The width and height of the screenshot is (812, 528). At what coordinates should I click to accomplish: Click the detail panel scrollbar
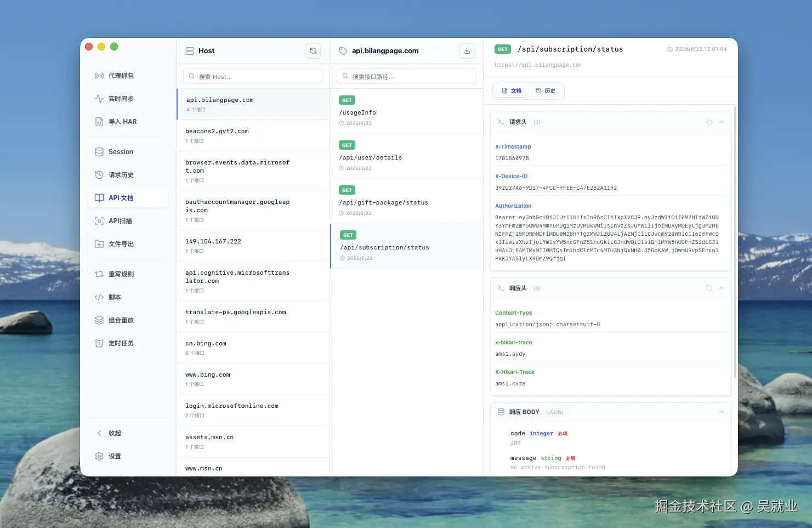coord(735,243)
